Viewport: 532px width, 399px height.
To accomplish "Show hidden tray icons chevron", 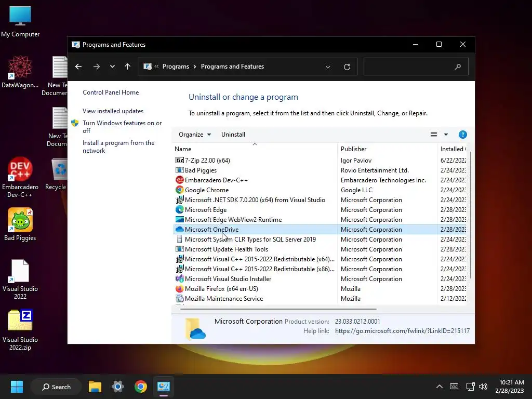I will [x=440, y=387].
